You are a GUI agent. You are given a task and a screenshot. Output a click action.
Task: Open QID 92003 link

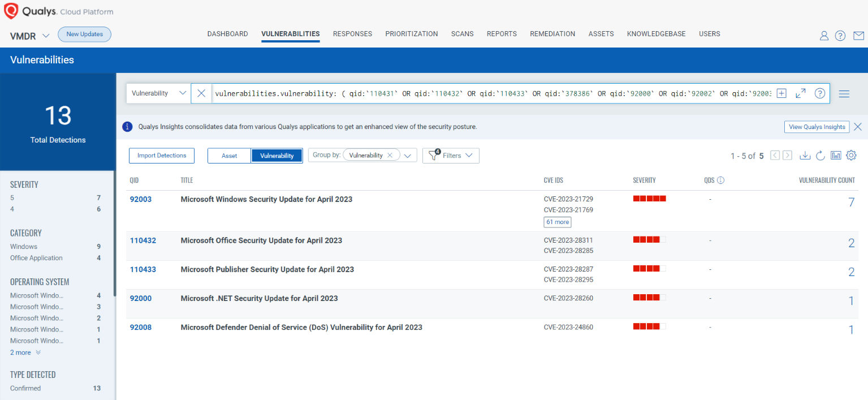pos(141,199)
